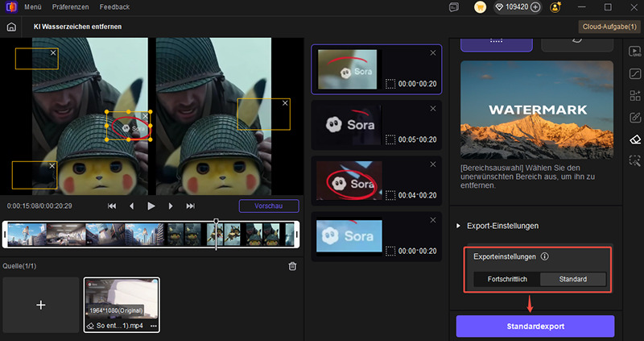Image resolution: width=644 pixels, height=341 pixels.
Task: Step forward one frame
Action: tap(171, 206)
